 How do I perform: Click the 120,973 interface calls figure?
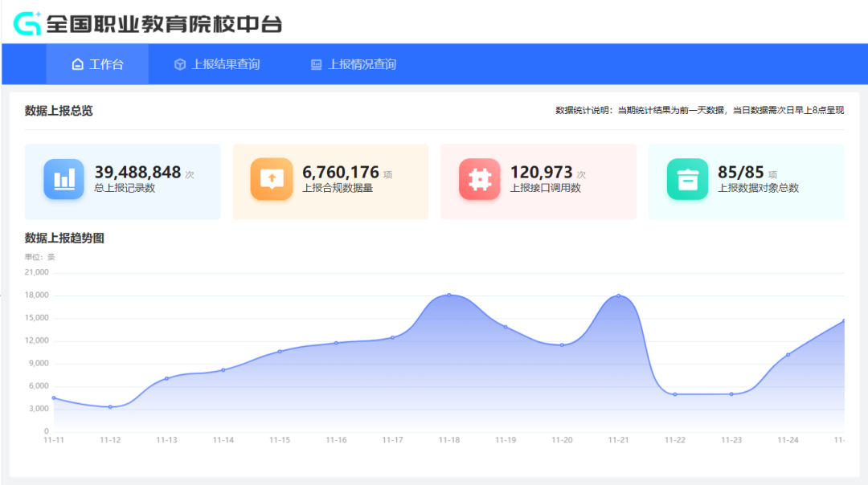point(541,173)
